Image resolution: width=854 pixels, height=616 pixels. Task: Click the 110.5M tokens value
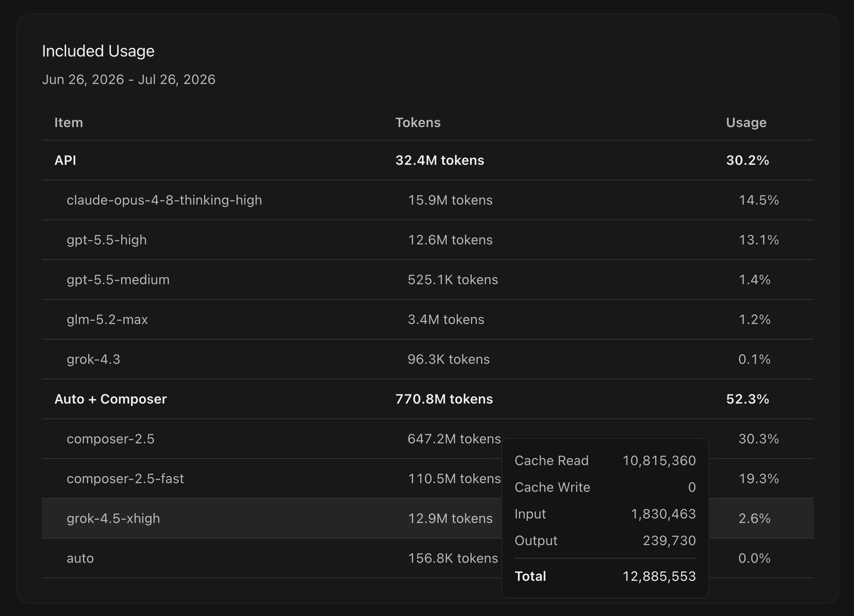[454, 479]
